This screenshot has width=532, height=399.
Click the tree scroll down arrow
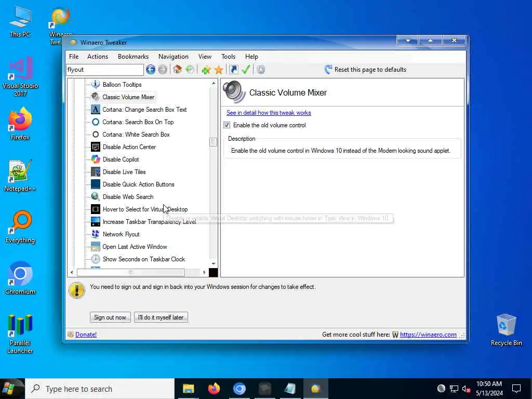(214, 263)
